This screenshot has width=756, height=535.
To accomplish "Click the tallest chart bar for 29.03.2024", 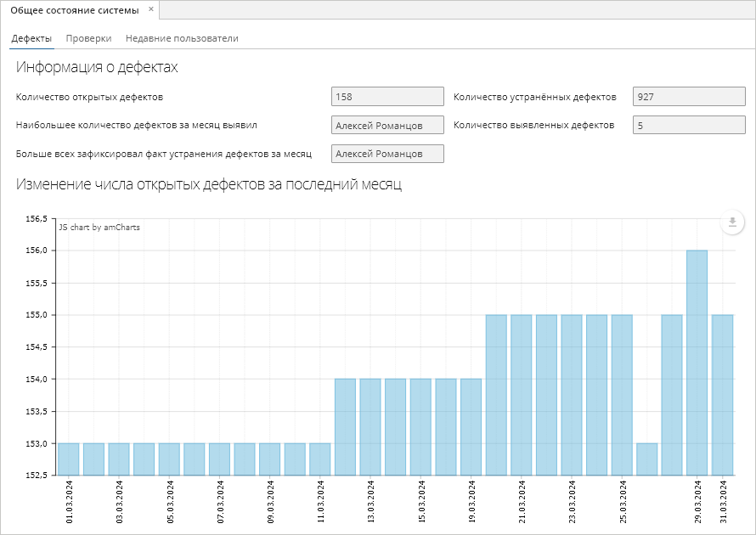I will [x=697, y=363].
